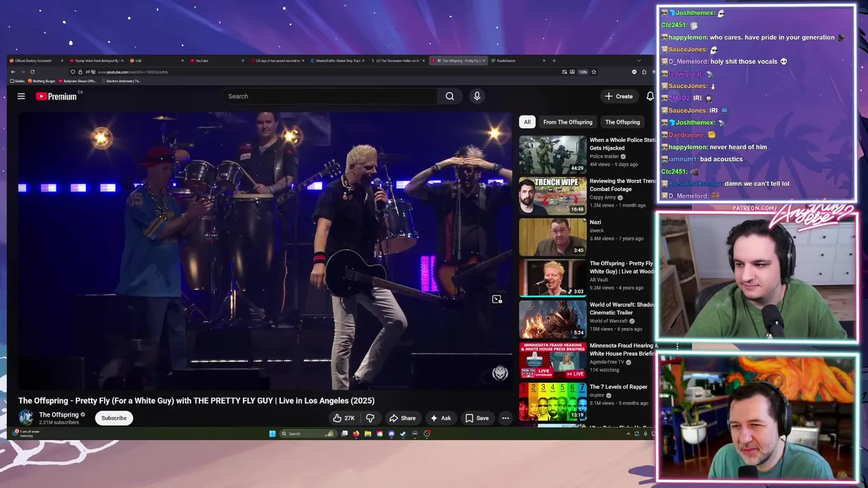The image size is (868, 488).
Task: Subscribe to The Offspring channel
Action: click(x=114, y=418)
